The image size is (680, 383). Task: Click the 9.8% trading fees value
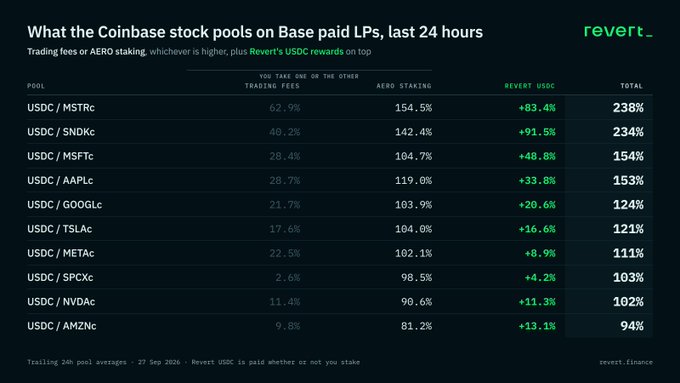tap(288, 326)
